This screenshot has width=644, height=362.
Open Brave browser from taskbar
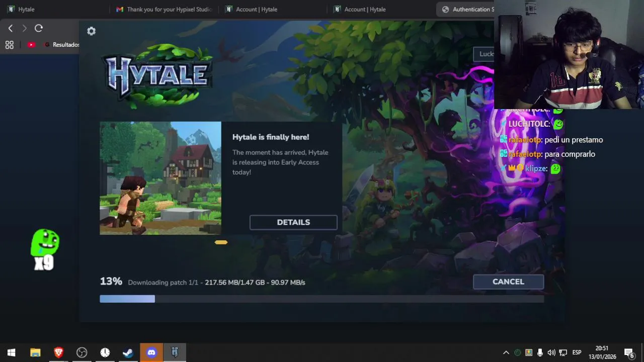(x=58, y=353)
